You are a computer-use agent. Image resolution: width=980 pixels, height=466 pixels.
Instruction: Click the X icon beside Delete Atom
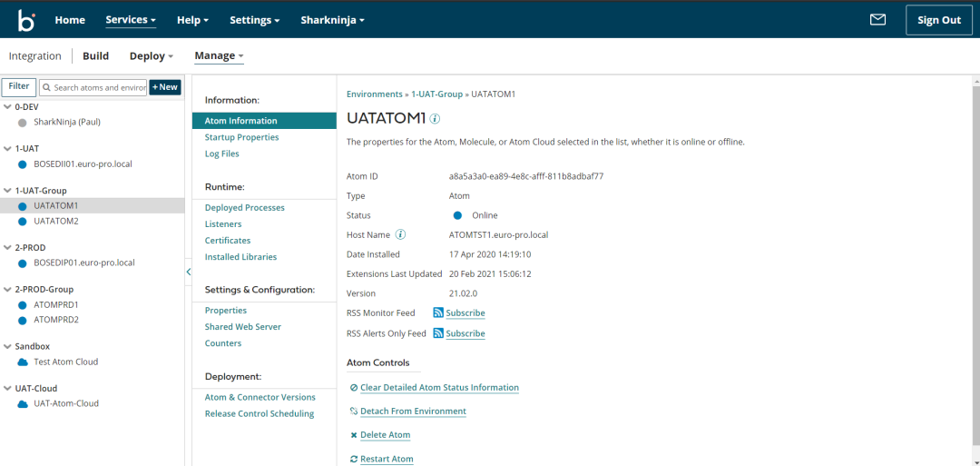pyautogui.click(x=355, y=435)
